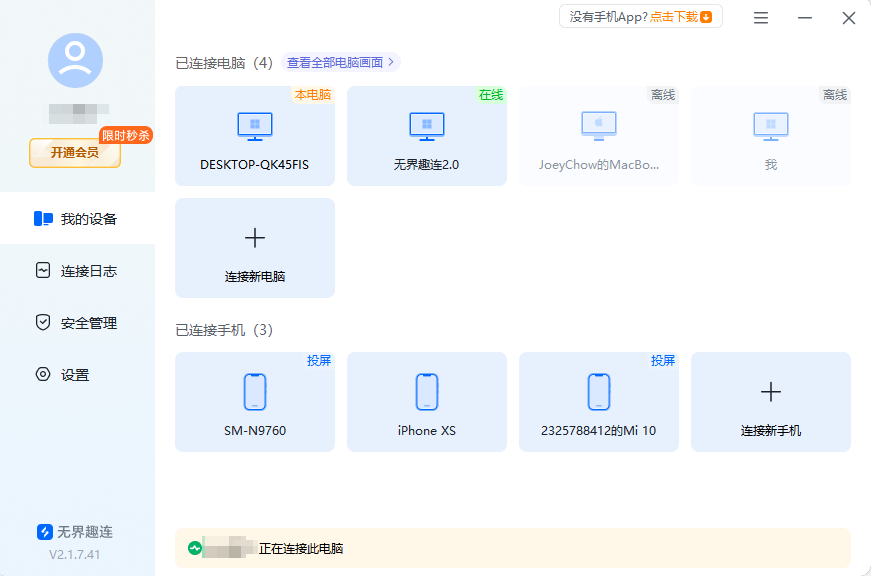Open the hamburger menu at top right
871x576 pixels.
(760, 16)
